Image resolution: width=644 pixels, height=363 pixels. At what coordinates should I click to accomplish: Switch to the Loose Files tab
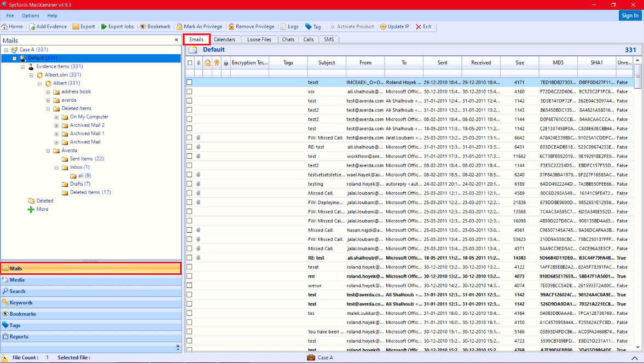(259, 39)
